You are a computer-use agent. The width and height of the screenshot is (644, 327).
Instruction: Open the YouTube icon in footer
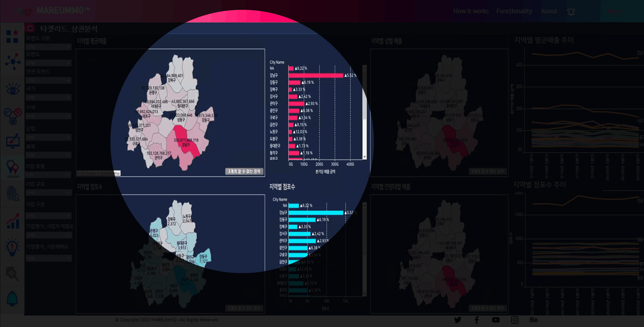496,320
